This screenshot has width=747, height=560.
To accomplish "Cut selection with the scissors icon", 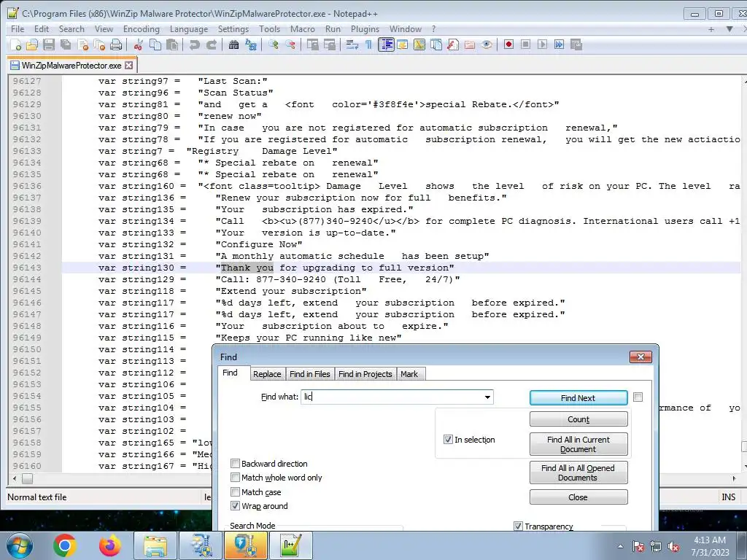I will coord(139,44).
